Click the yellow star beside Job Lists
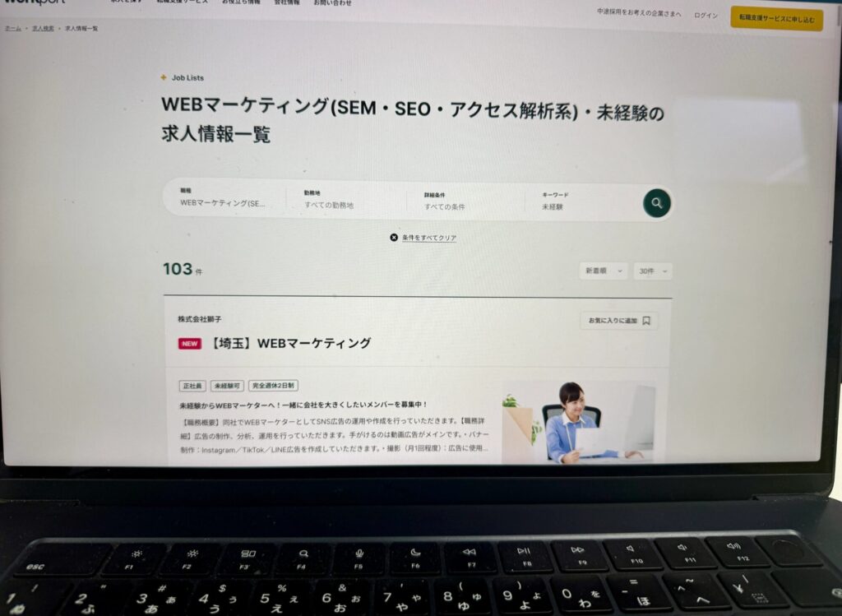842x616 pixels. (164, 77)
